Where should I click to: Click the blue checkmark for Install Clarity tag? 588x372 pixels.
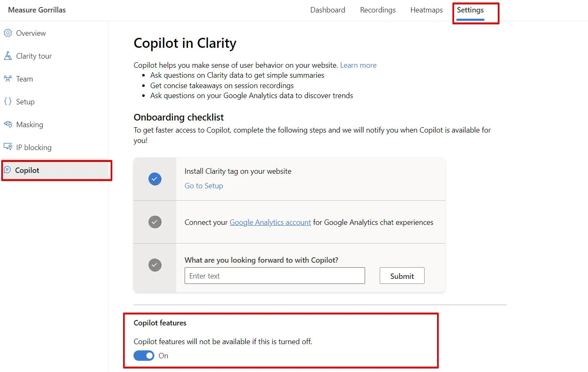pyautogui.click(x=155, y=179)
